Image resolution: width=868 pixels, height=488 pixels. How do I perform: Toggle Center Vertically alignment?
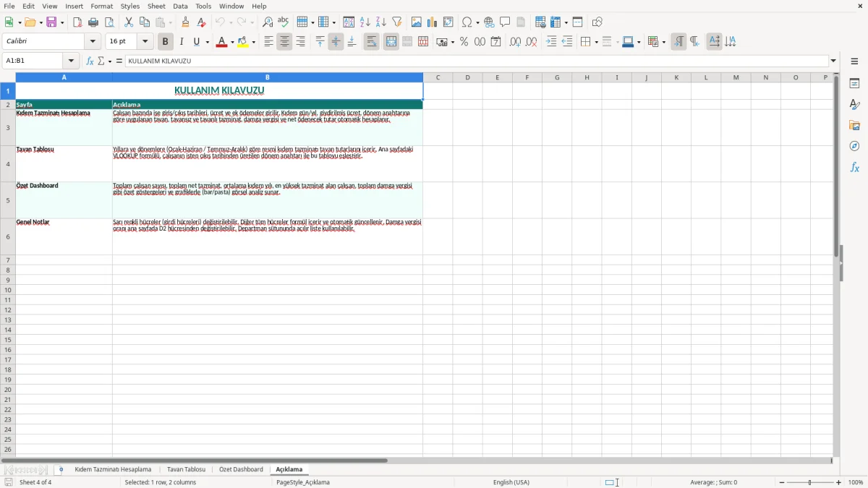pyautogui.click(x=336, y=42)
